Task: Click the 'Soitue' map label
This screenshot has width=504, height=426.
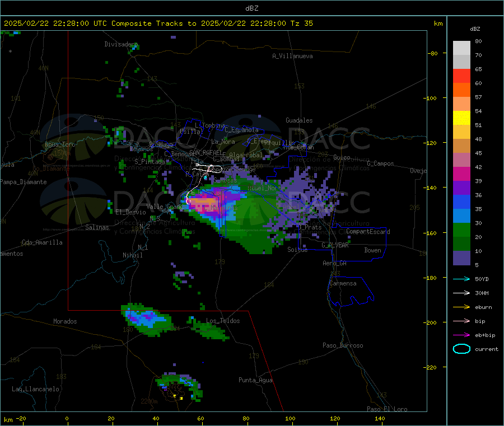Action: pos(297,250)
